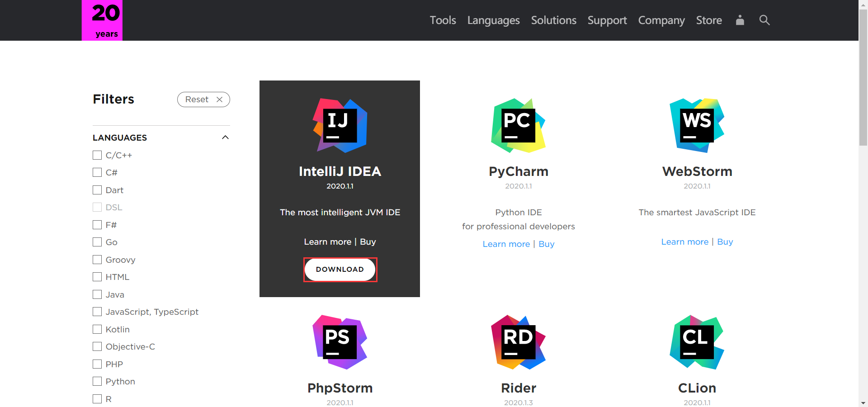The width and height of the screenshot is (868, 407).
Task: Check the Groovy language filter
Action: 97,260
